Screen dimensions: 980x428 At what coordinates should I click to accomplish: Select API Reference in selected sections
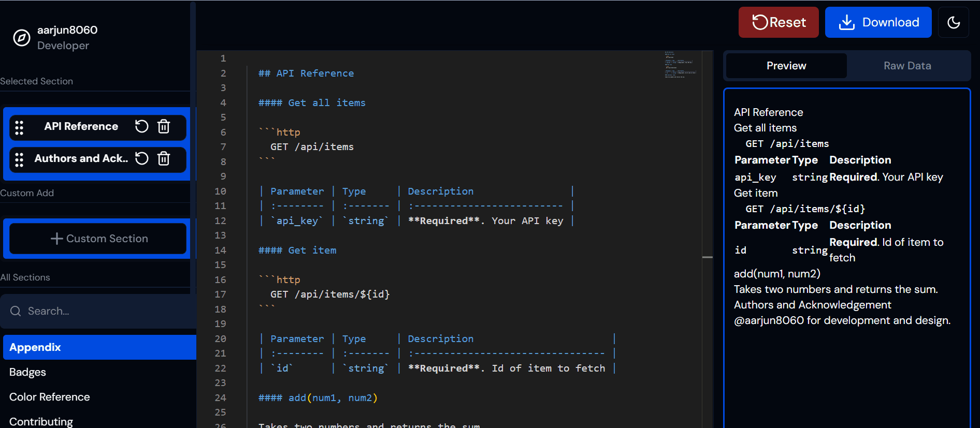pyautogui.click(x=81, y=126)
